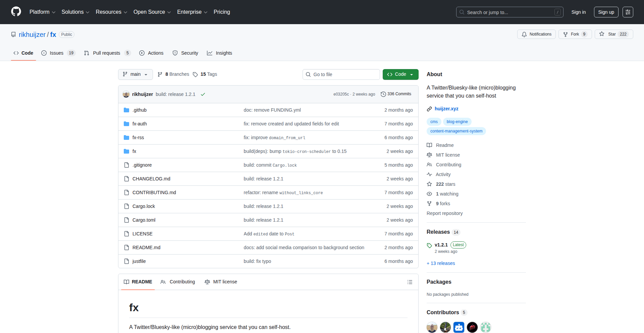Open the main branch selector dropdown
Image resolution: width=644 pixels, height=333 pixels.
click(x=135, y=74)
